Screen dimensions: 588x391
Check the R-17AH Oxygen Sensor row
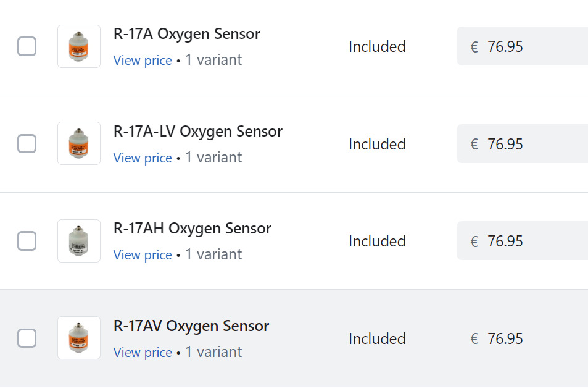(x=27, y=241)
